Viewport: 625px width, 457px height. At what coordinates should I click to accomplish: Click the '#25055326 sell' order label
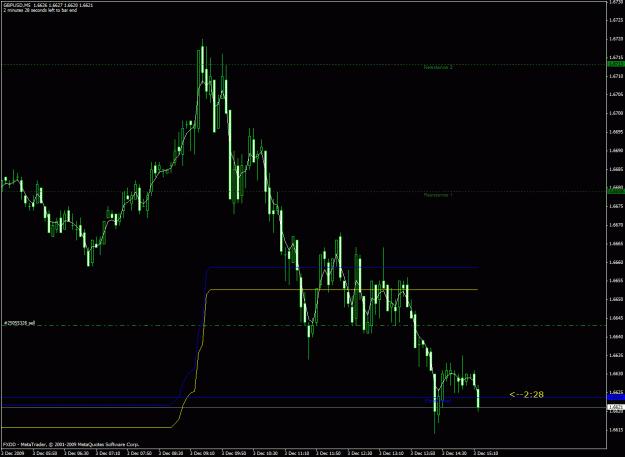(x=20, y=323)
